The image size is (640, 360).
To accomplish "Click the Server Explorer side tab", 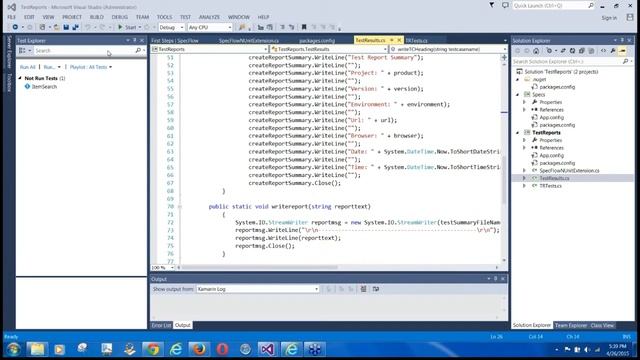I will pos(9,52).
